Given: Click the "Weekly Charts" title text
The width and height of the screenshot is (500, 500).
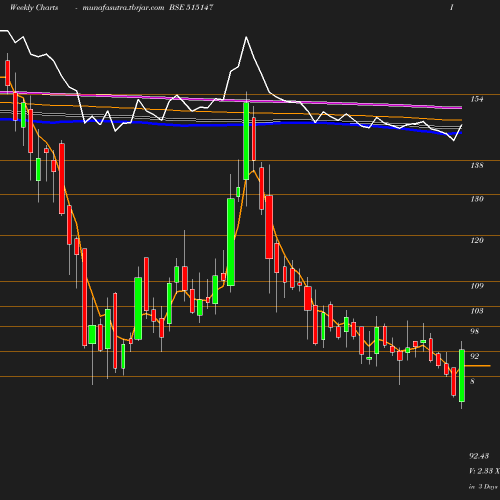Looking at the screenshot, I should point(34,7).
